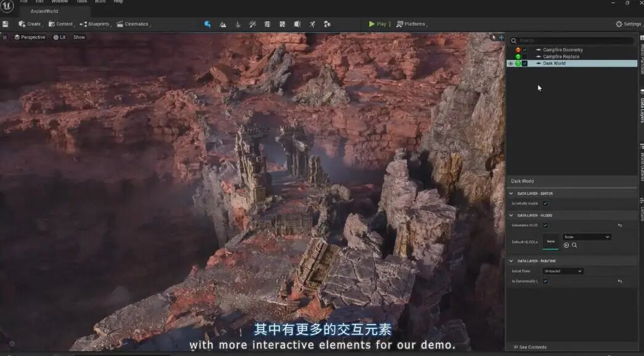The width and height of the screenshot is (644, 356).
Task: Switch to Mesh Paint mode
Action: pyautogui.click(x=253, y=24)
